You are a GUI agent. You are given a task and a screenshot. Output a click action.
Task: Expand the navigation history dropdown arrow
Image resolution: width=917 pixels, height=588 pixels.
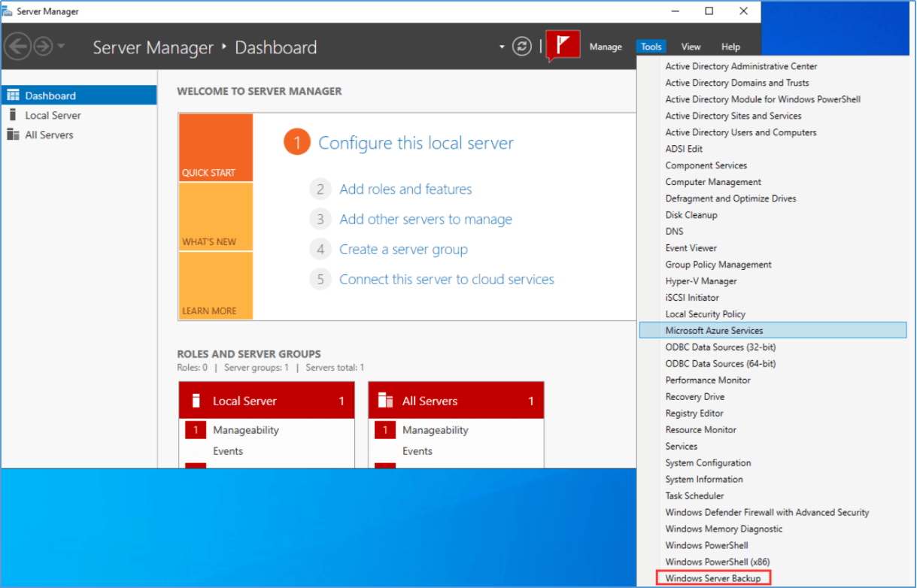tap(61, 47)
